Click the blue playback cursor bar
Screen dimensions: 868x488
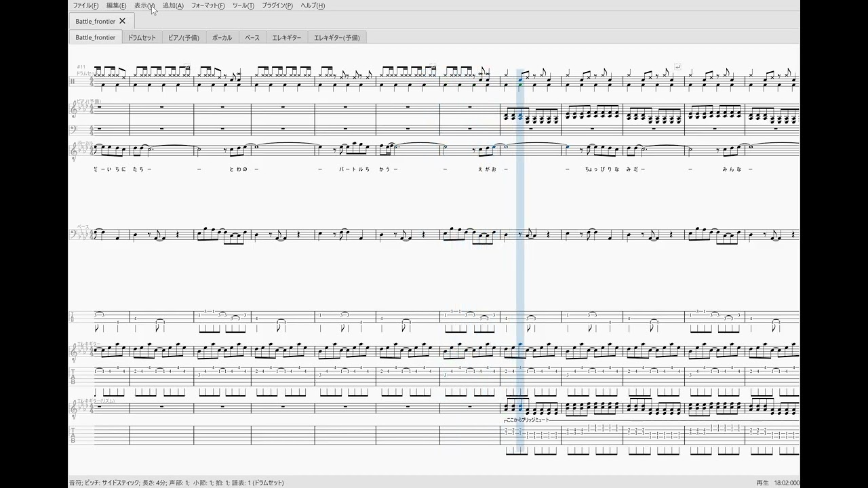[x=520, y=261]
